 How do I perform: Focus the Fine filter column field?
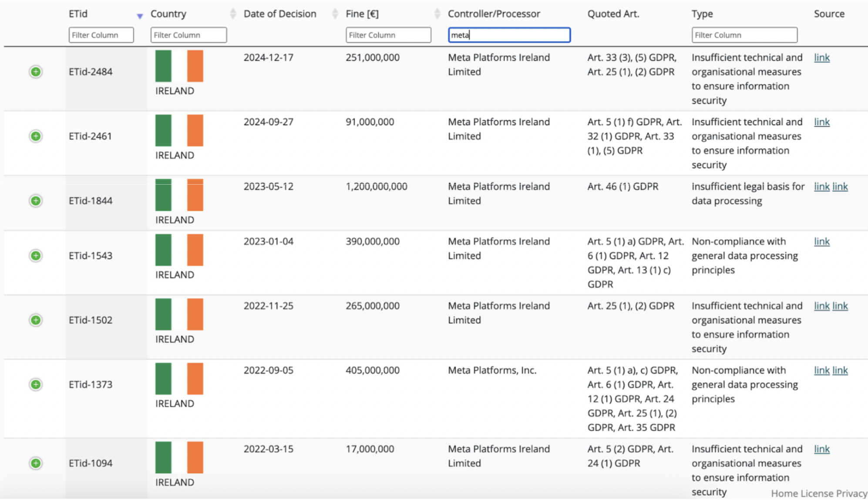point(388,35)
